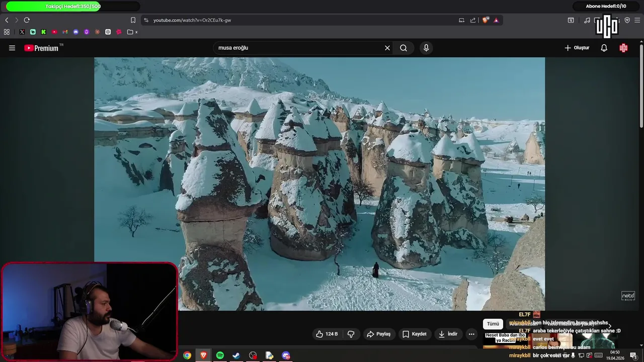Open the share icon in the address bar
The width and height of the screenshot is (644, 362).
pos(473,20)
